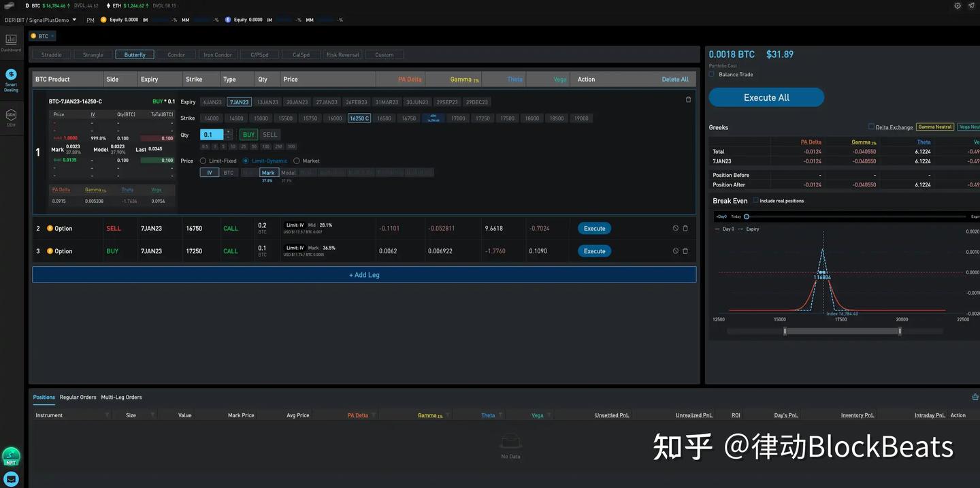Select Limit-Fixed price radio option
This screenshot has width=980, height=488.
click(203, 161)
